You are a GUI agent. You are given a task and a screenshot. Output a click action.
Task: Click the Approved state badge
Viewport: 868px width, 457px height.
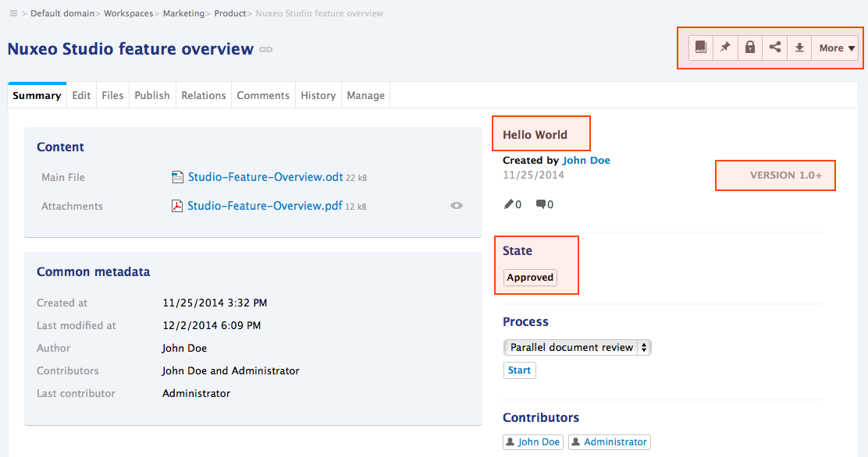click(530, 277)
